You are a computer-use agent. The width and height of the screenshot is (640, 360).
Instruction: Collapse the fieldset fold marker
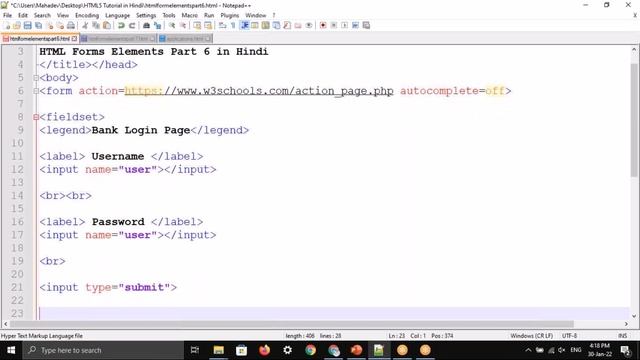click(x=36, y=117)
